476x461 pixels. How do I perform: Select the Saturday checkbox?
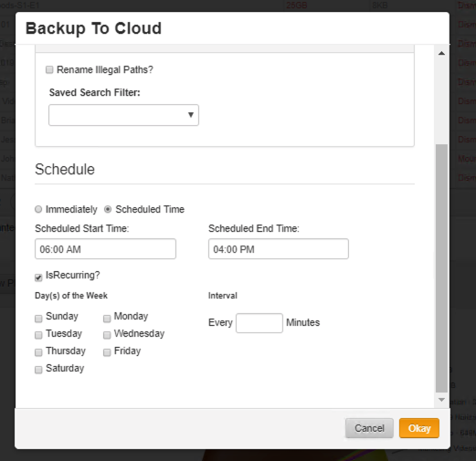38,370
